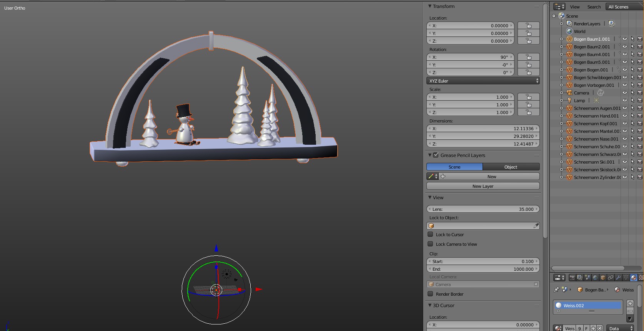Click the Lens 35.000 value slider
Viewport: 644px width, 331px height.
click(483, 209)
